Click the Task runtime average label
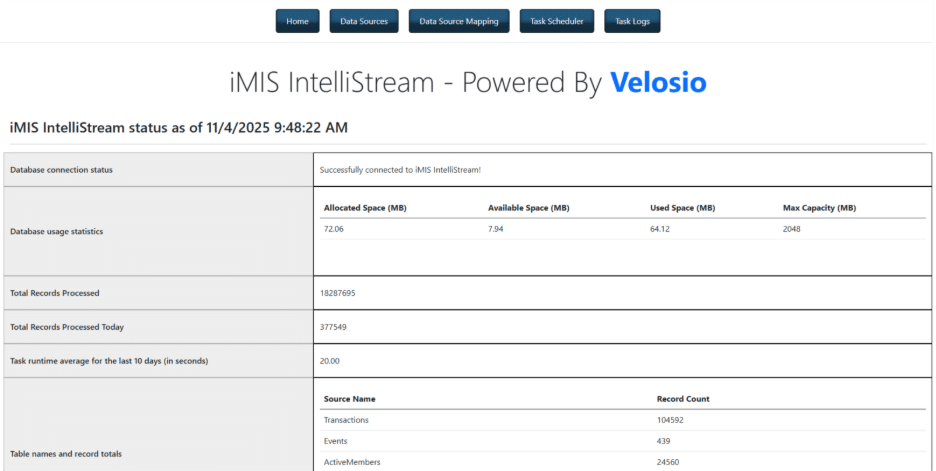 (109, 361)
